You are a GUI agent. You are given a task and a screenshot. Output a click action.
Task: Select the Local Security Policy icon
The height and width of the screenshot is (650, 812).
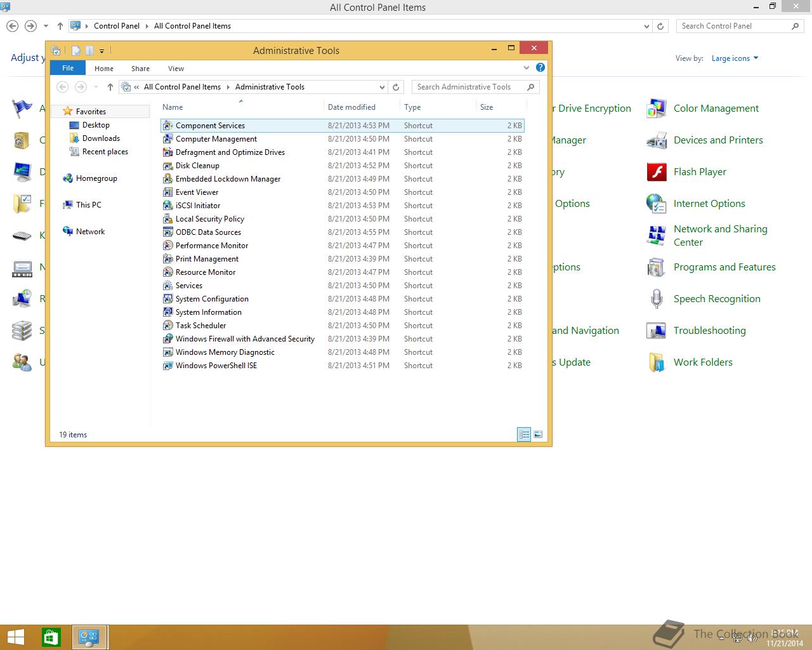click(x=167, y=219)
